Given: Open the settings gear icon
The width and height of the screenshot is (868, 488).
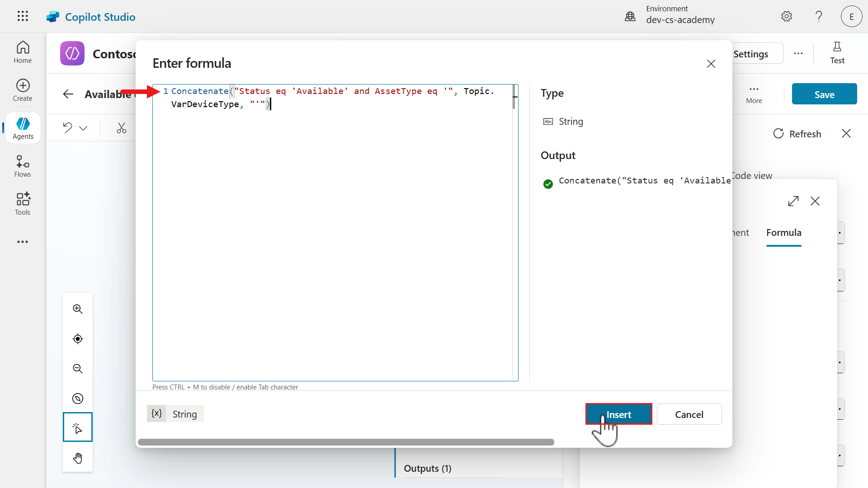Looking at the screenshot, I should (x=787, y=16).
